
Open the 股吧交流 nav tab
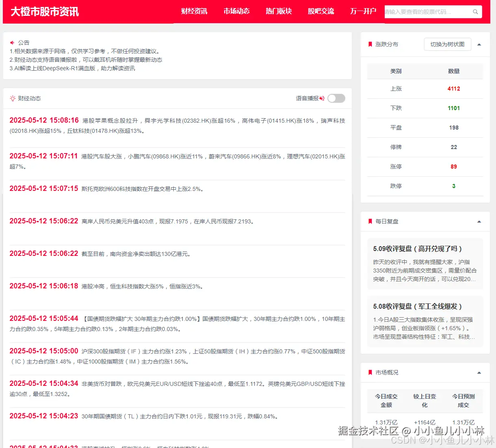point(321,11)
